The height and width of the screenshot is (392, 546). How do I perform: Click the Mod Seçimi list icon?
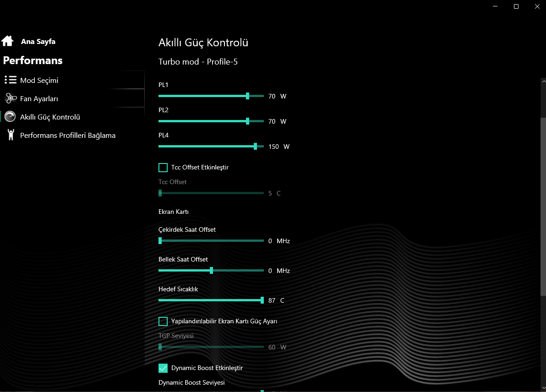point(11,80)
